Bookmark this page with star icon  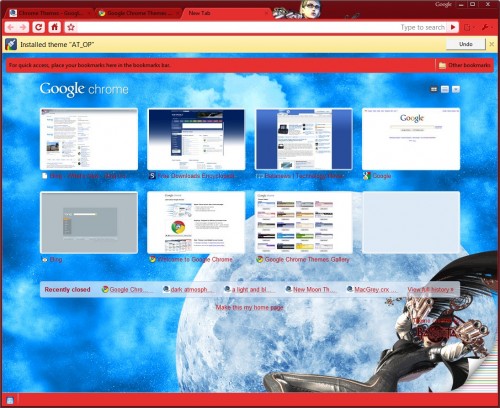coord(71,27)
